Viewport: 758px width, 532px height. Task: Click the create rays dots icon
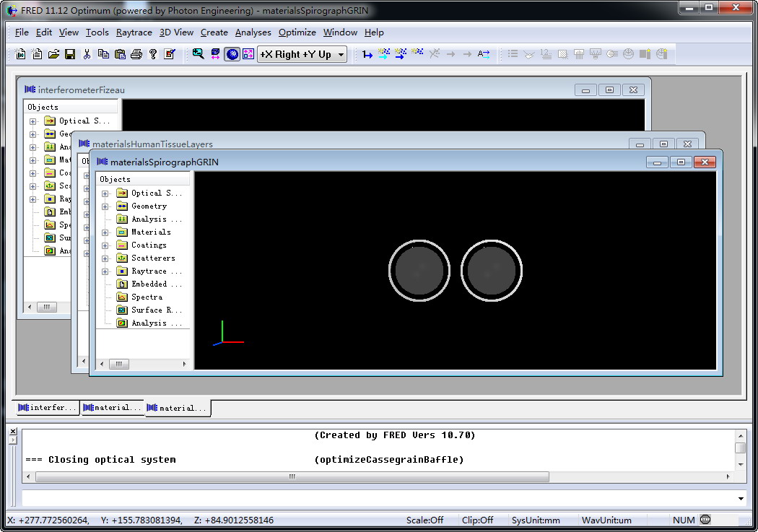click(x=417, y=53)
